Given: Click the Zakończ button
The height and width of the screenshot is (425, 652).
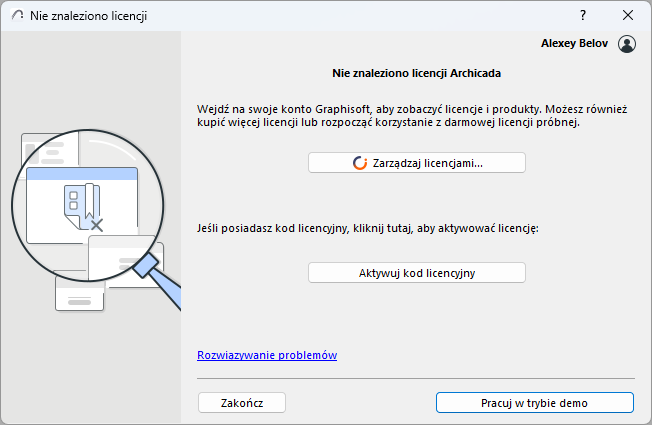Looking at the screenshot, I should pos(242,403).
